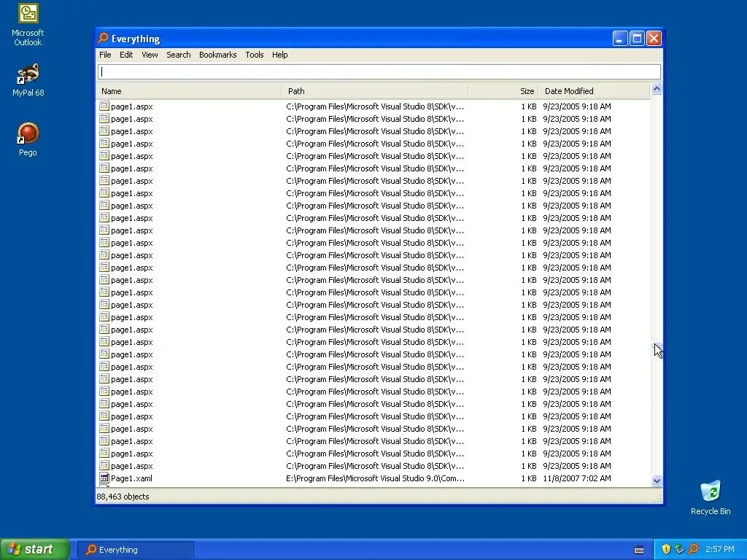Open the Edit menu
This screenshot has width=747, height=560.
click(126, 55)
